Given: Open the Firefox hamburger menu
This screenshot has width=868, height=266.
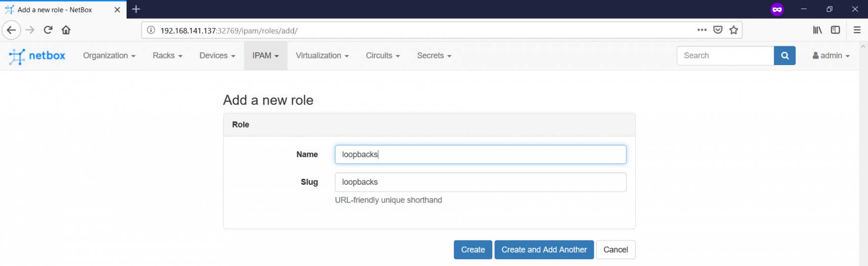Looking at the screenshot, I should click(x=857, y=30).
